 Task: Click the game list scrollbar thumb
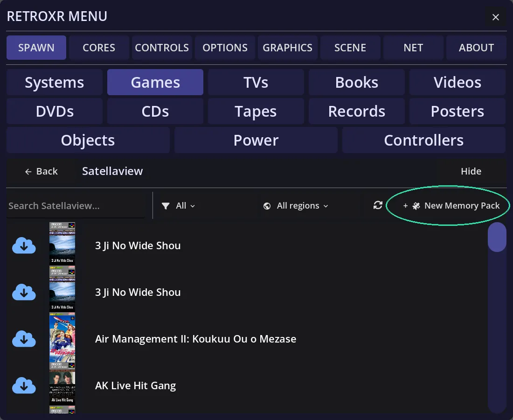(497, 237)
